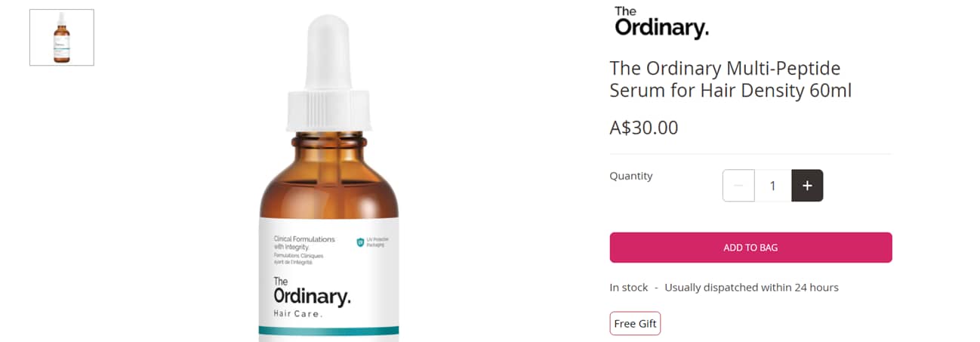Image resolution: width=980 pixels, height=342 pixels.
Task: Add the serum to bag
Action: coord(750,248)
